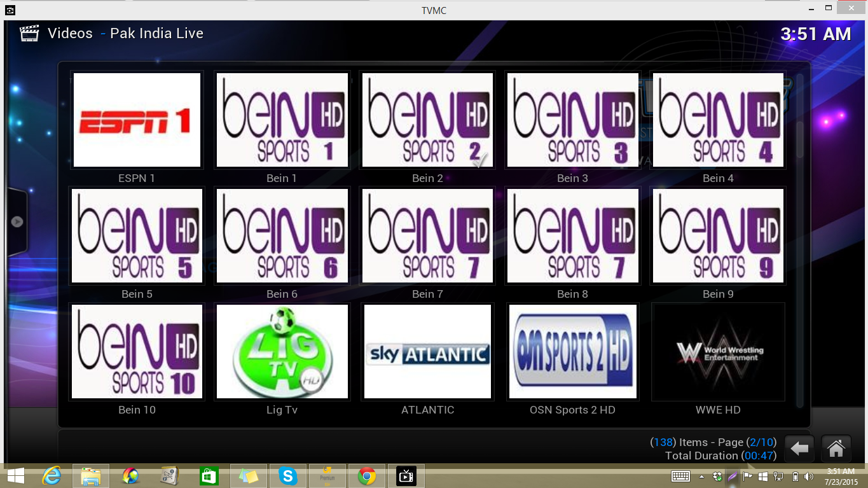Click the Home icon button
The height and width of the screenshot is (488, 868).
[x=836, y=449]
